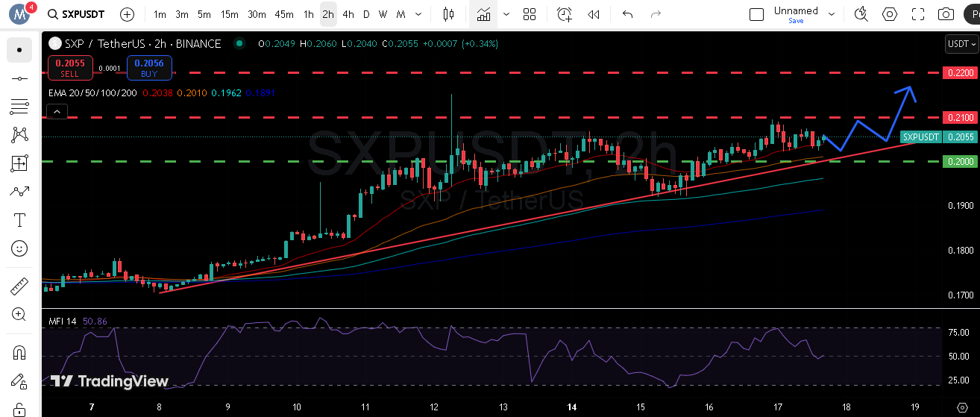Viewport: 980px width, 417px height.
Task: Open the emoji icons tool
Action: point(19,248)
